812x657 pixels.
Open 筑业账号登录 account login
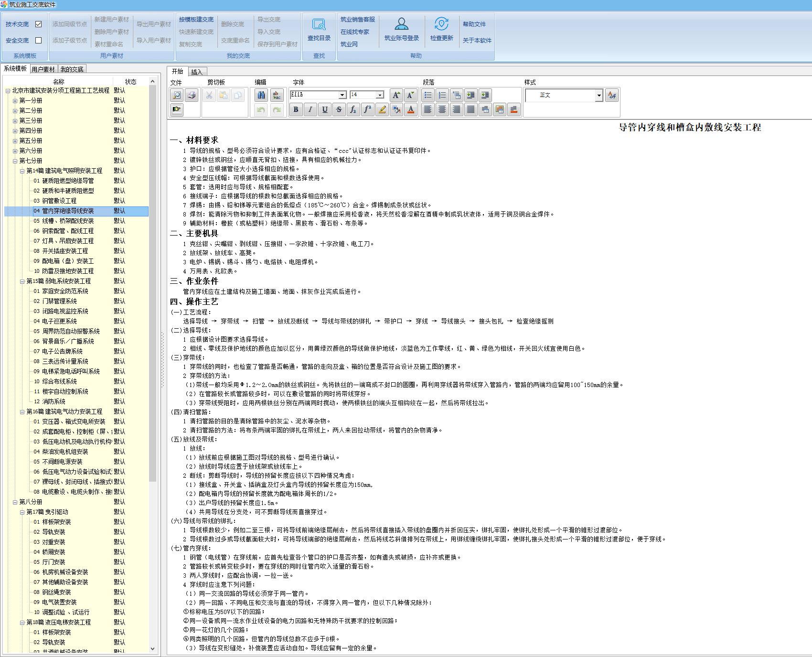click(x=402, y=30)
